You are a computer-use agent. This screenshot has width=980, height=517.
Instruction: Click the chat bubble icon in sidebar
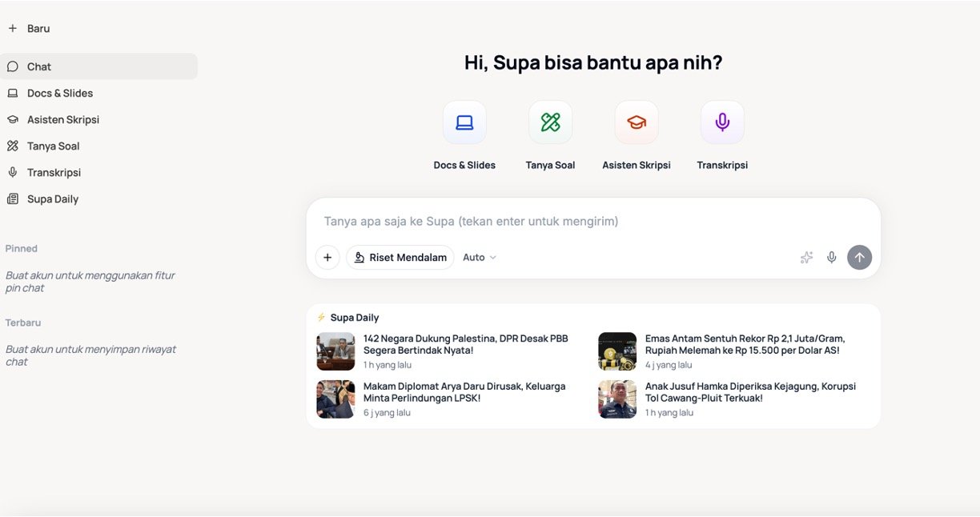12,66
